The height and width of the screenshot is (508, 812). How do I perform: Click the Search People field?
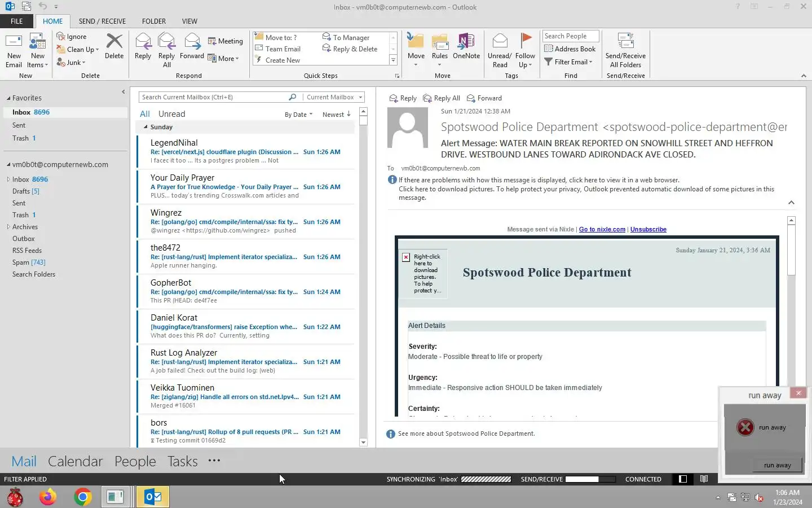click(x=570, y=36)
